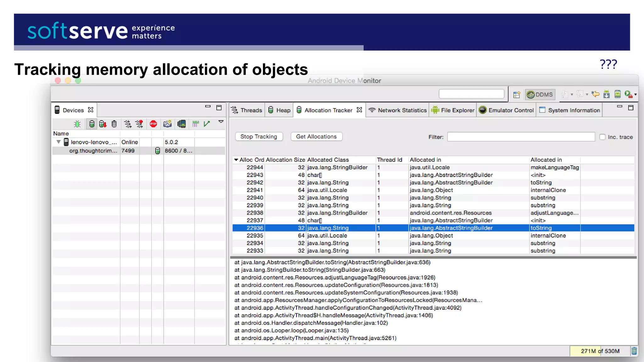Switch to the Threads tab
The image size is (644, 362).
pos(247,110)
